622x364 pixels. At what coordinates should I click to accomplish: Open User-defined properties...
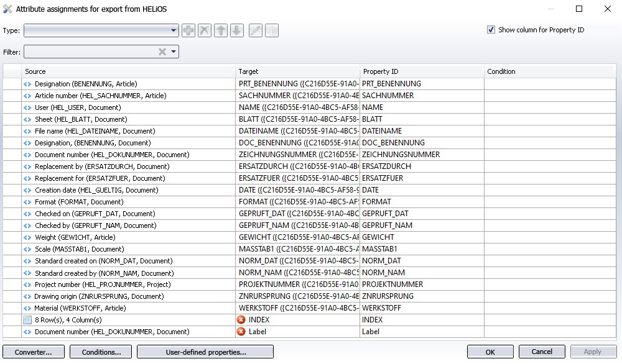click(x=205, y=352)
